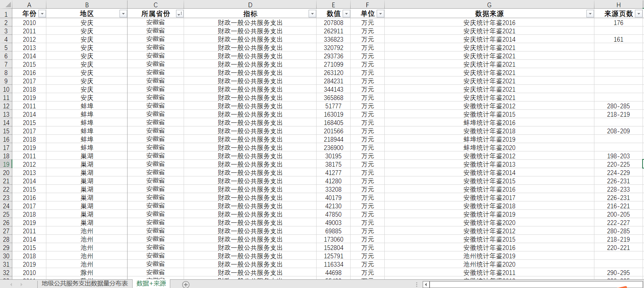
Task: Click cell with value 207808
Action: (x=334, y=23)
